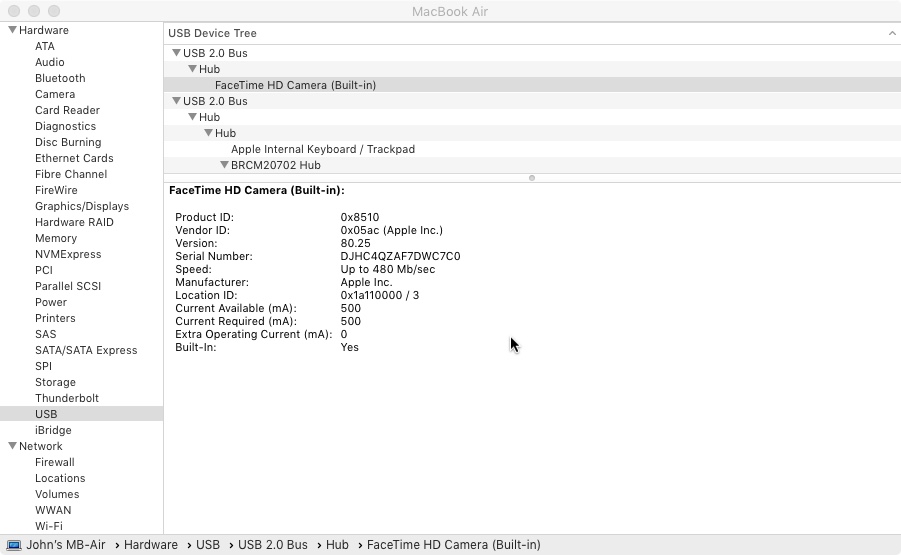Show Disc Burning details
The width and height of the screenshot is (901, 555).
coord(68,142)
